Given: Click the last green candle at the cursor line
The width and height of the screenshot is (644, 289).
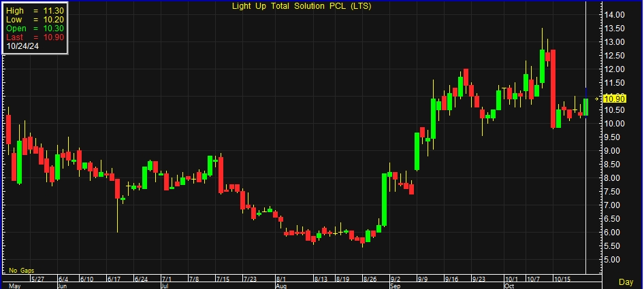Looking at the screenshot, I should point(585,107).
